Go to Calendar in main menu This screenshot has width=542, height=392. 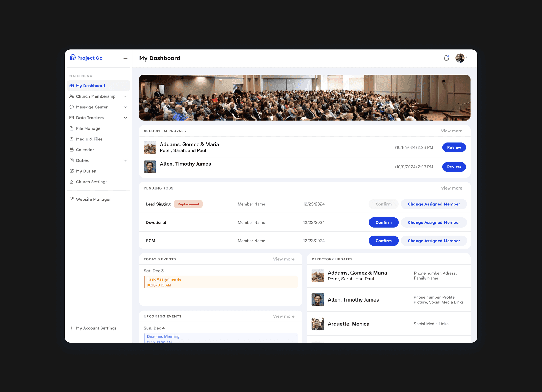pyautogui.click(x=98, y=150)
